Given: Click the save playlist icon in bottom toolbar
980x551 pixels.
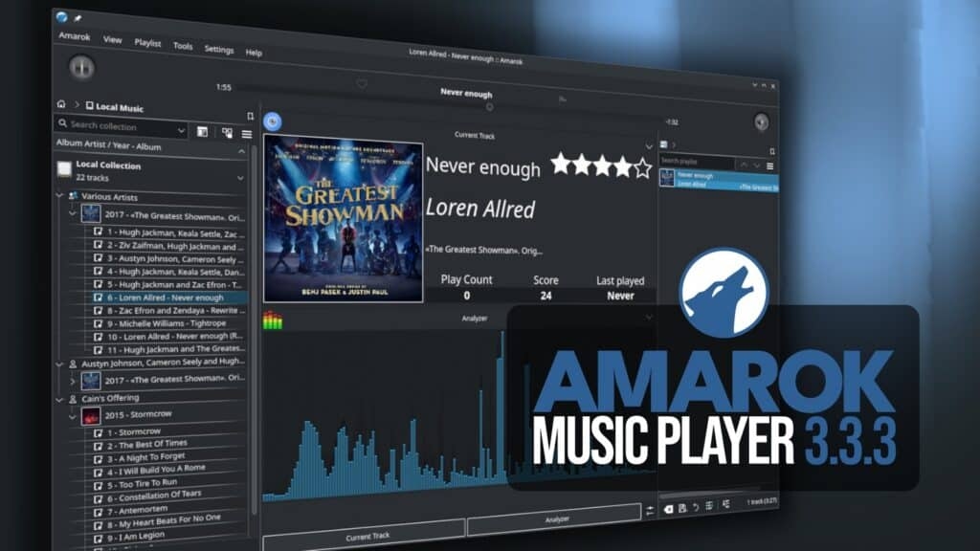Looking at the screenshot, I should tap(682, 508).
